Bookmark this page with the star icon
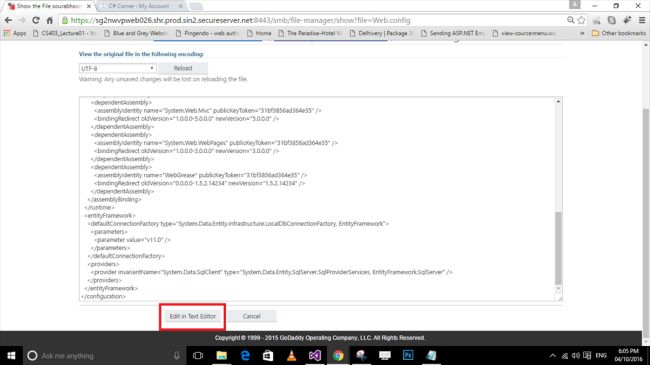650x365 pixels. tap(581, 20)
